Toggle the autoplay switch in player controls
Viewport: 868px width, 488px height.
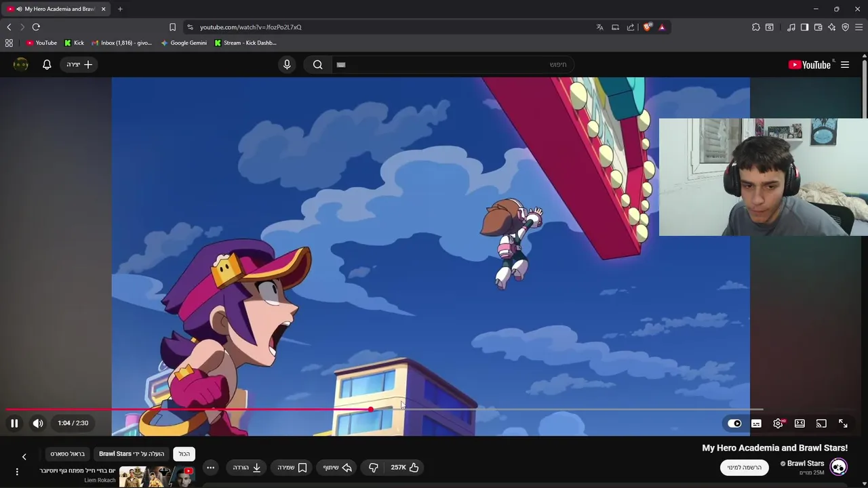coord(734,424)
